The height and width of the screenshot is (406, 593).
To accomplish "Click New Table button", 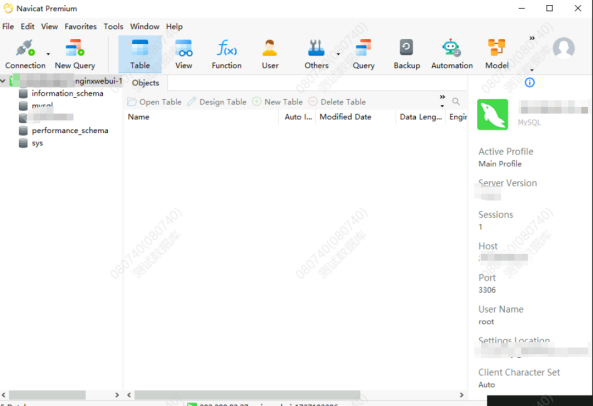I will click(x=278, y=102).
